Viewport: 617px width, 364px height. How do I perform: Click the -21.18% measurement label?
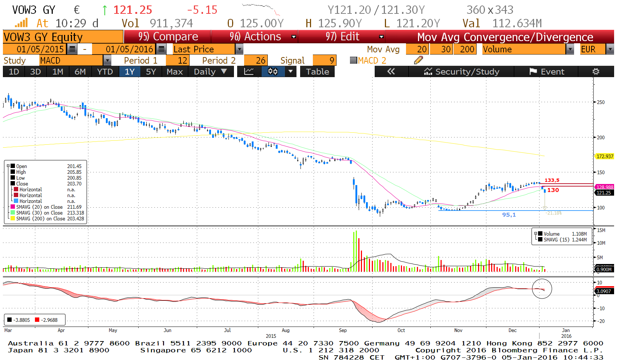coord(554,213)
